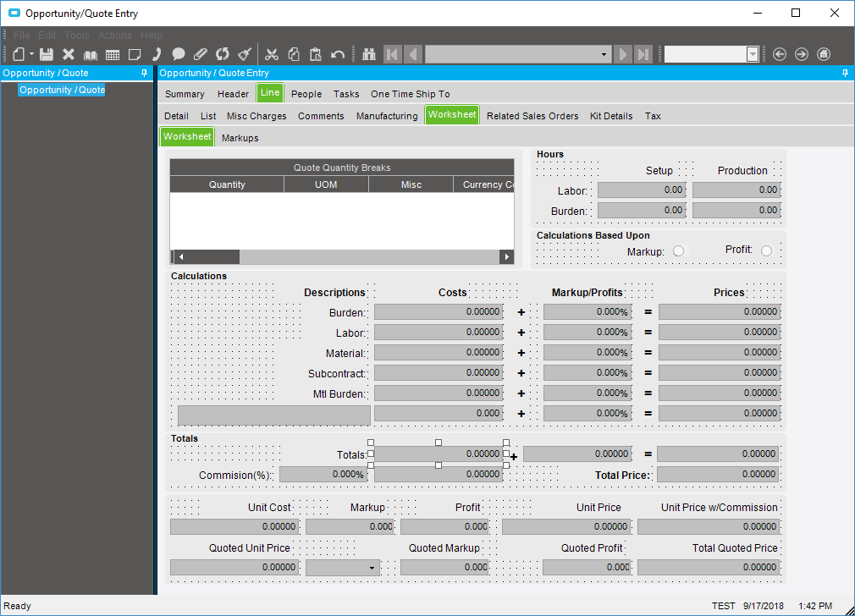The height and width of the screenshot is (616, 855).
Task: Click the Delete X icon in toolbar
Action: pyautogui.click(x=69, y=54)
